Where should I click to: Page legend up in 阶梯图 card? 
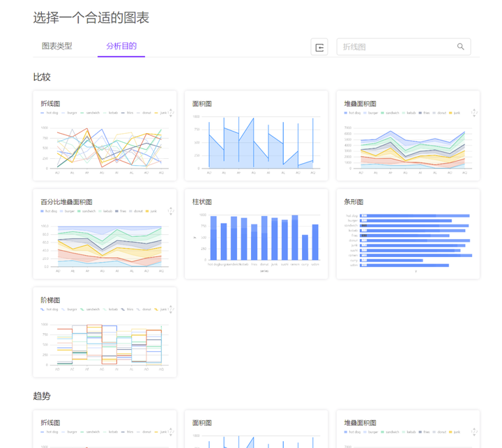coord(171,306)
